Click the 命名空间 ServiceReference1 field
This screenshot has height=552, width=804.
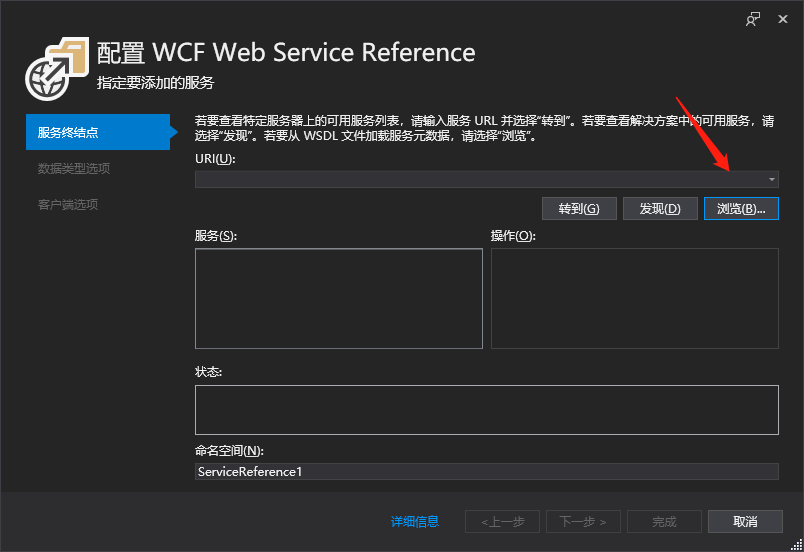pos(487,472)
